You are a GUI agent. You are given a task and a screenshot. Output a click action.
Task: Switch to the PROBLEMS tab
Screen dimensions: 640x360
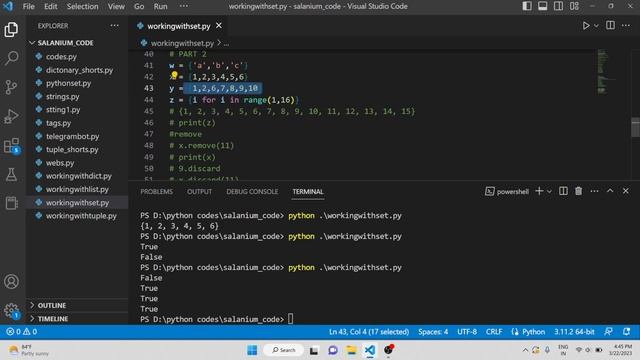point(157,191)
